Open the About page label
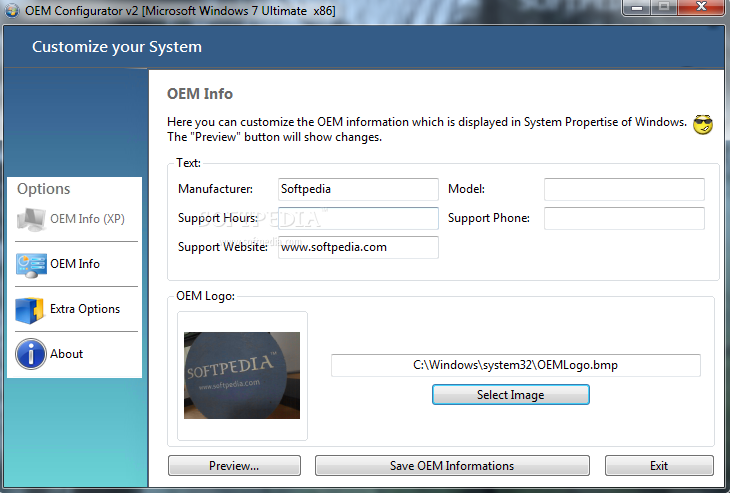This screenshot has width=730, height=493. 67,354
